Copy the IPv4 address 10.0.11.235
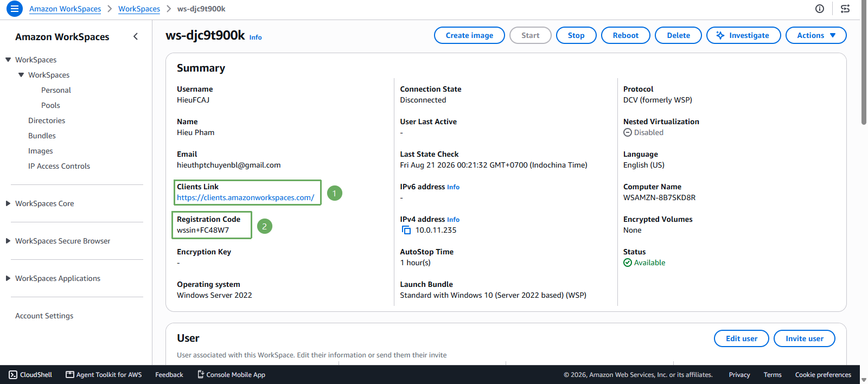 point(406,230)
